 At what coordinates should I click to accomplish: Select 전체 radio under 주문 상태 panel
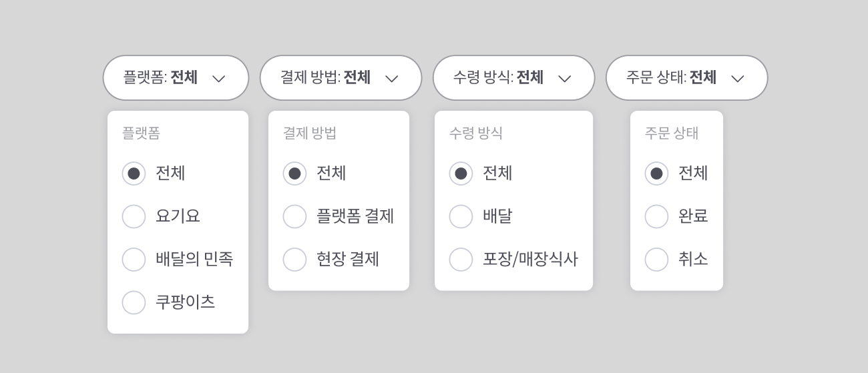(656, 173)
